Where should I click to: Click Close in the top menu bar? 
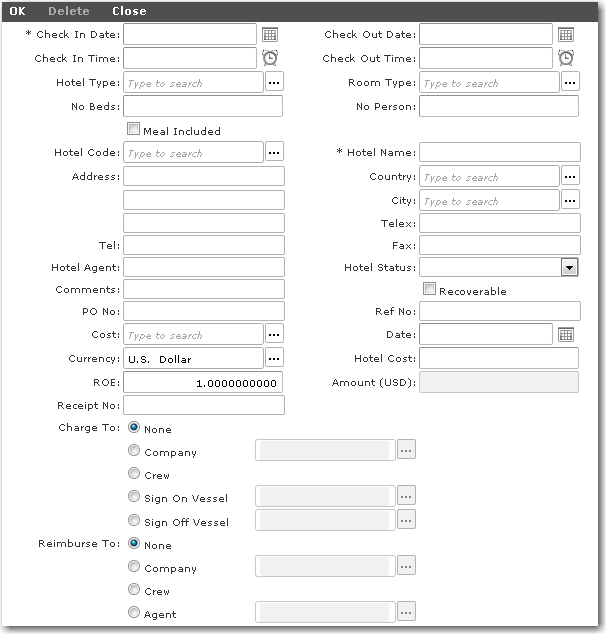point(129,11)
